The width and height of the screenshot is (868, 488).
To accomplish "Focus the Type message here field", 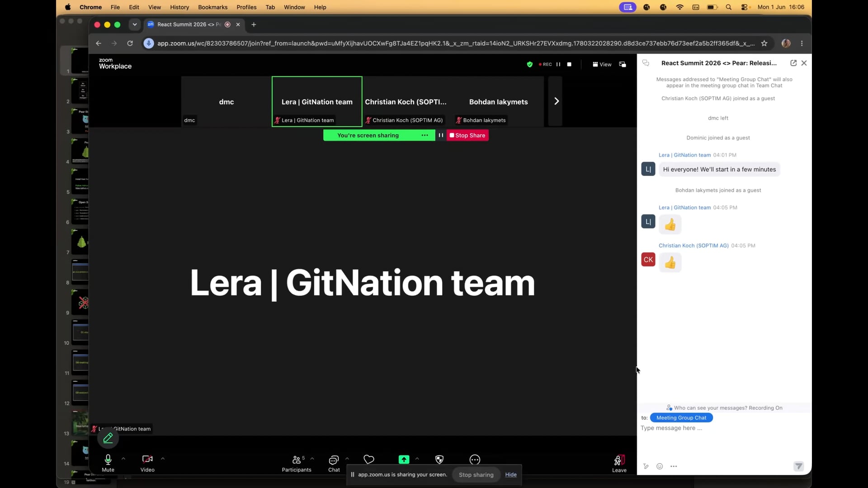I will click(x=723, y=428).
